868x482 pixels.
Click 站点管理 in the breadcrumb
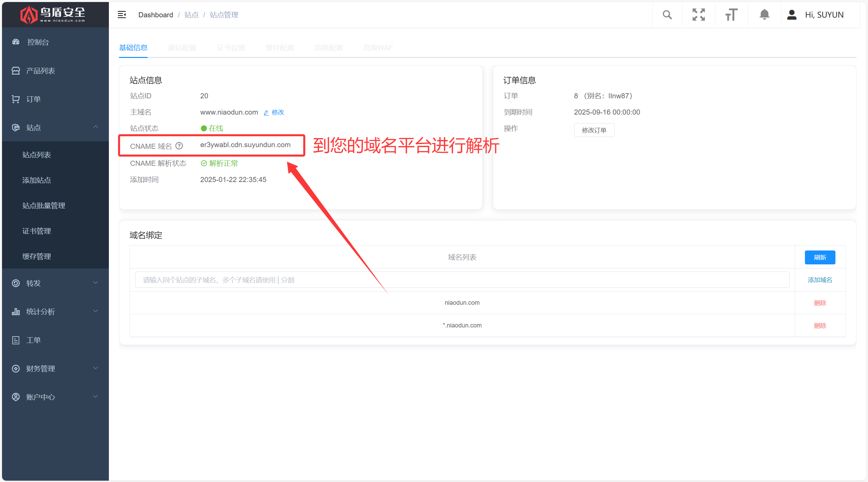224,15
